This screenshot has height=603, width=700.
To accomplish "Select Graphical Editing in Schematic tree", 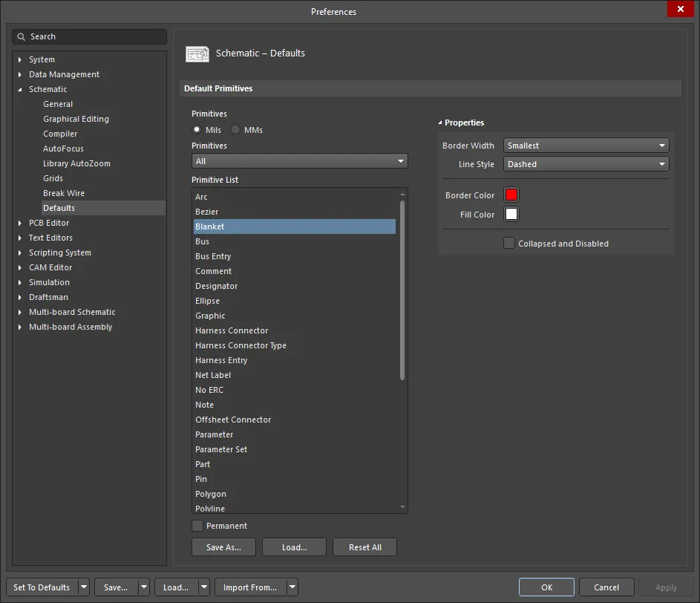I will pos(76,119).
